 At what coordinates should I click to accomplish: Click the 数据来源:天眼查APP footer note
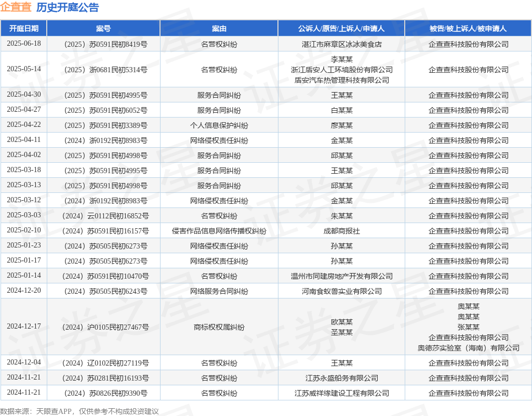coord(79,411)
